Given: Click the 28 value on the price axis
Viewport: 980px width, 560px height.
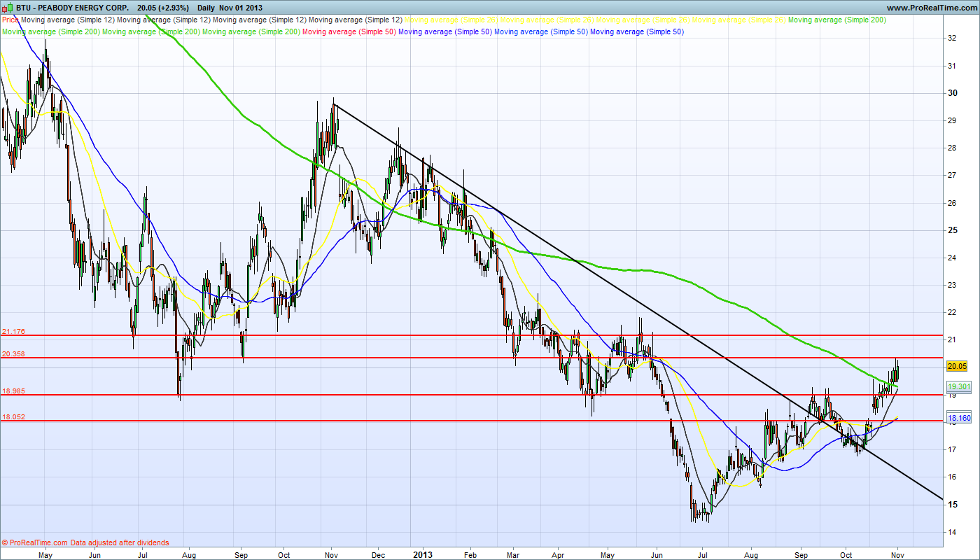Looking at the screenshot, I should [951, 148].
